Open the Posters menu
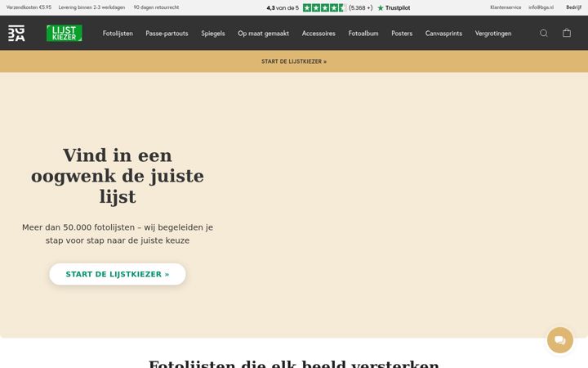The width and height of the screenshot is (588, 368). click(x=402, y=34)
